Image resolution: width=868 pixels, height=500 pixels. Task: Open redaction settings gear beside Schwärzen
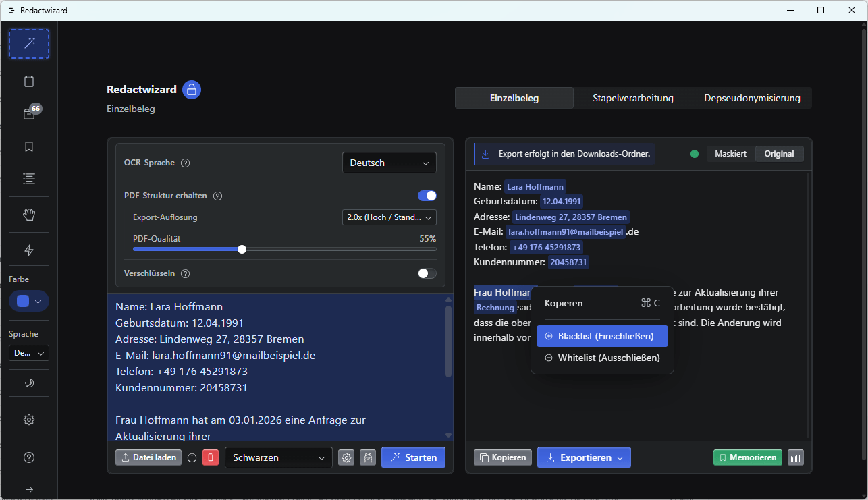pyautogui.click(x=347, y=457)
